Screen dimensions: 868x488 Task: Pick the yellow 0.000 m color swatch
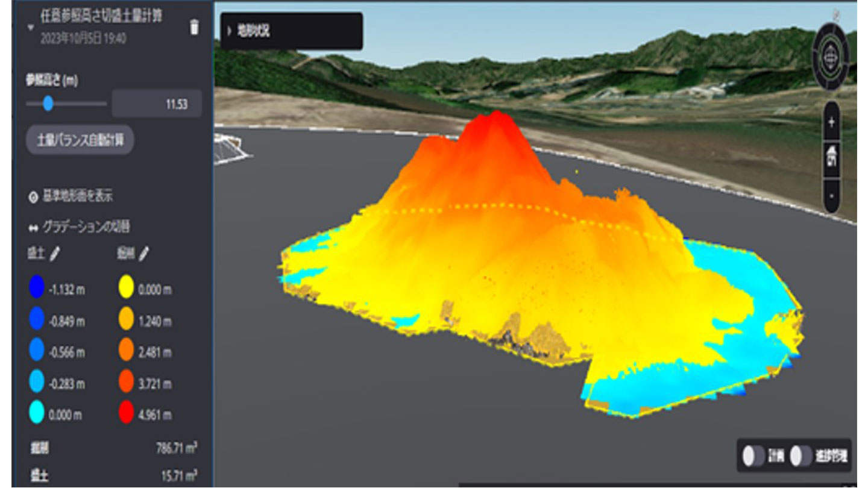126,290
